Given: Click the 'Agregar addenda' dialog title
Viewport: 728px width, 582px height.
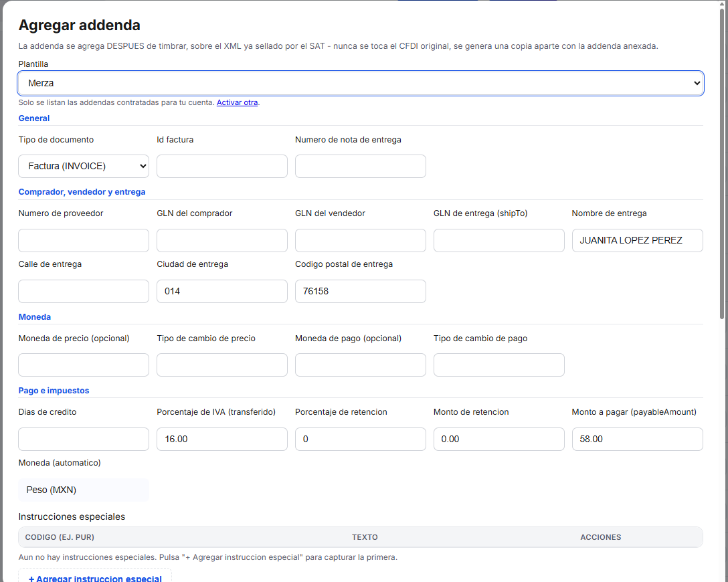Looking at the screenshot, I should 80,25.
